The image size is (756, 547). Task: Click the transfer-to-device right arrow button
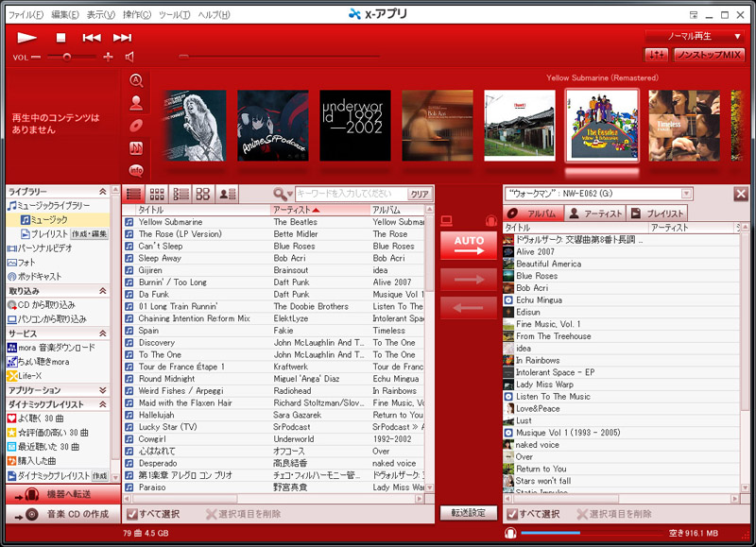coord(469,279)
